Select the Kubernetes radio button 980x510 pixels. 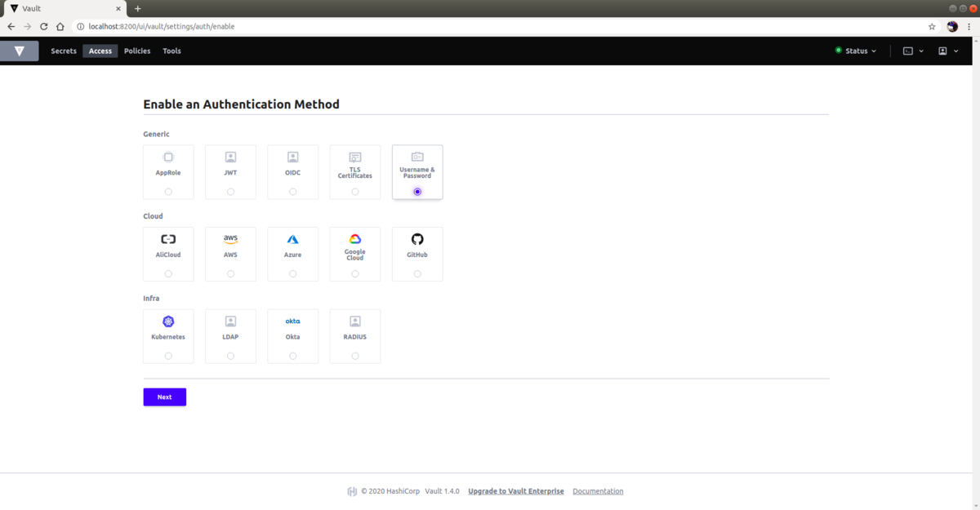[168, 356]
